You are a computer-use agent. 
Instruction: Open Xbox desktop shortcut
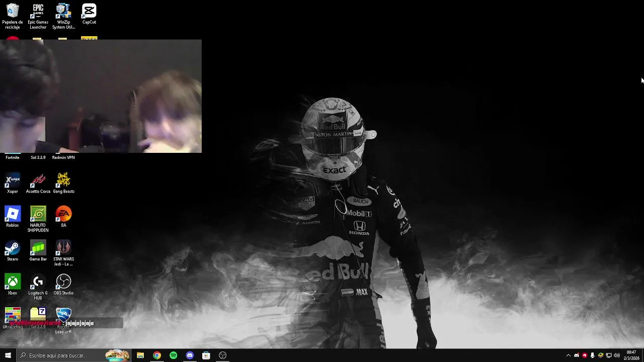[x=13, y=285]
